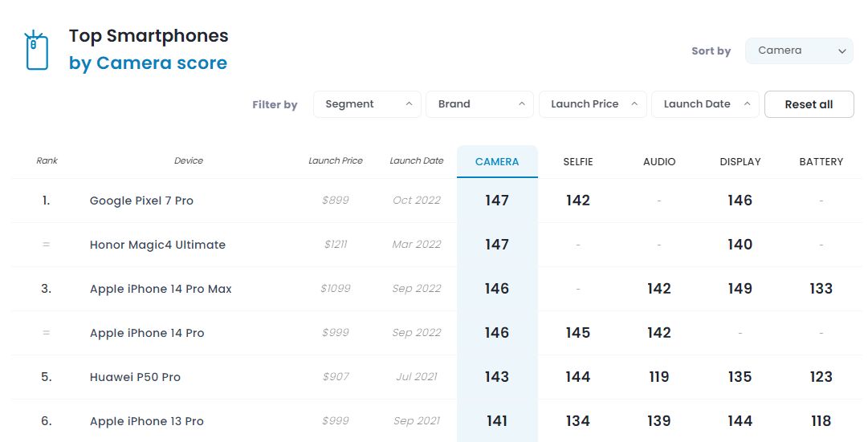Click Honor Magic4 Ultimate display score 140
Viewport: 868px width, 442px height.
[x=740, y=245]
